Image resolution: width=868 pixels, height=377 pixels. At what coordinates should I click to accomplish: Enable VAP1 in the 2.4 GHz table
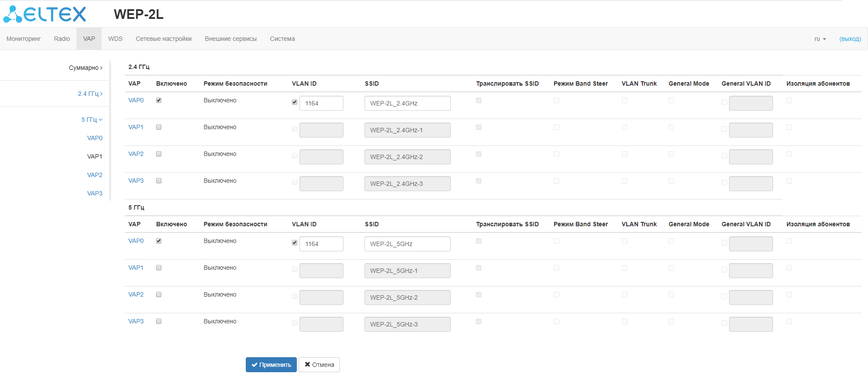tap(159, 127)
